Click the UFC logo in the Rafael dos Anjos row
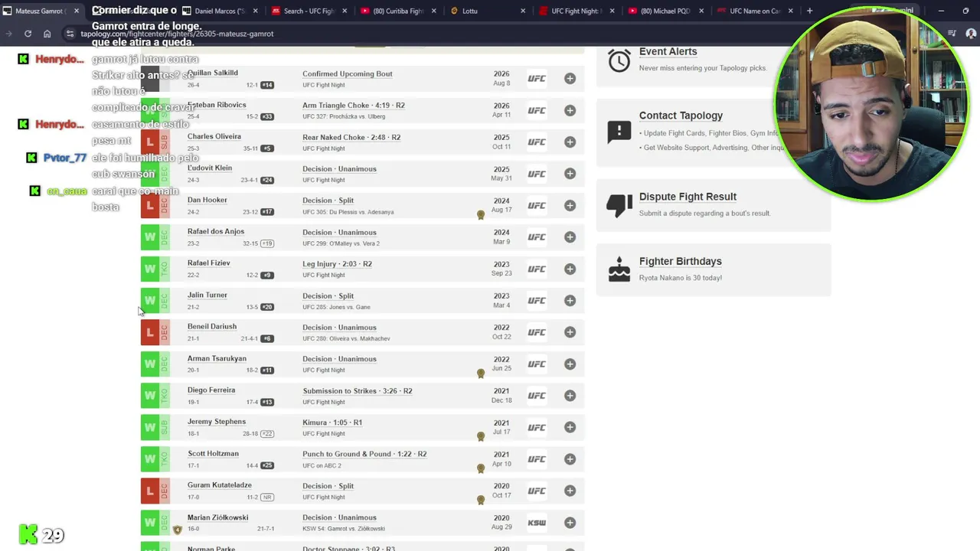The width and height of the screenshot is (980, 551). [537, 237]
